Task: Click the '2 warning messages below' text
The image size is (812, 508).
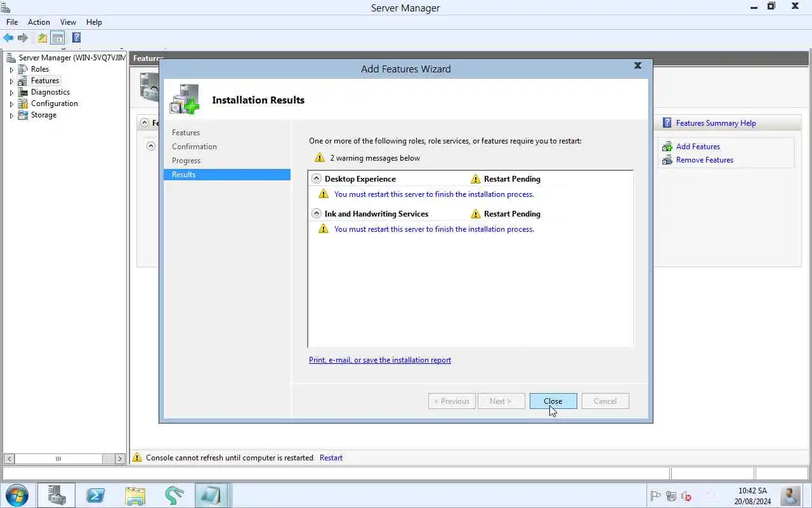Action: point(375,158)
